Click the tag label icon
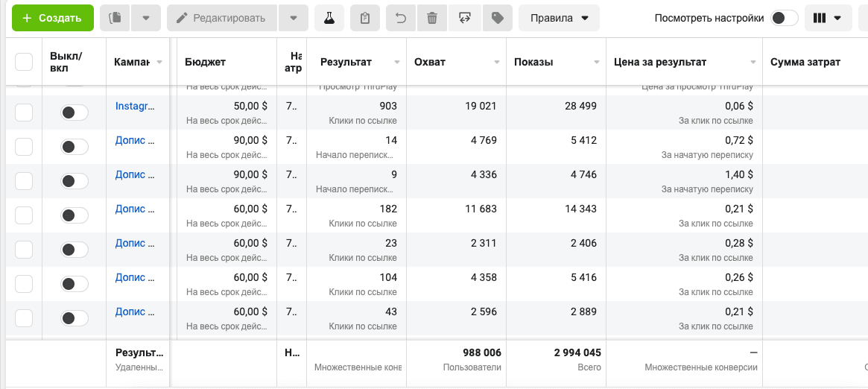Screen dimensions: 868x389 [x=497, y=18]
